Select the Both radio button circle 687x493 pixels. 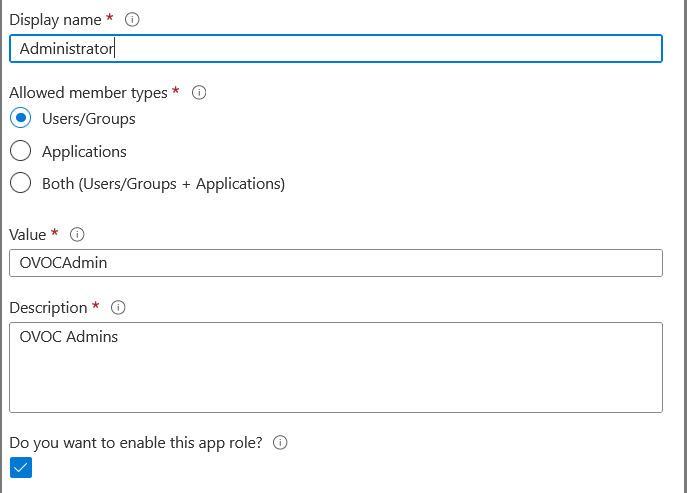(x=20, y=184)
